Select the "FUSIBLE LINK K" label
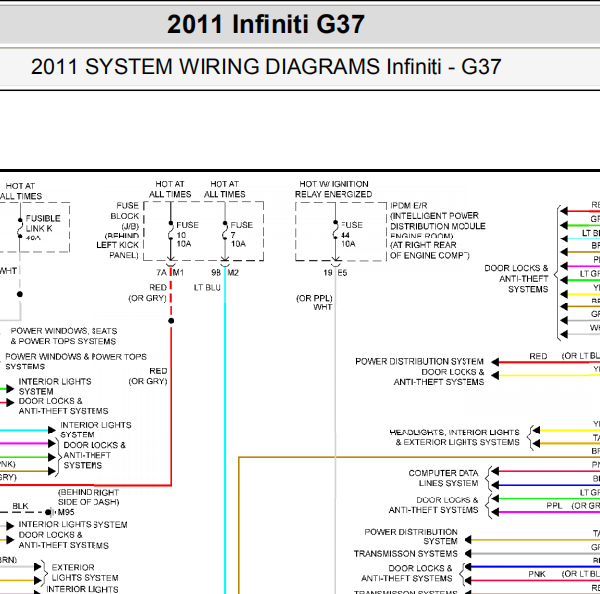Screen dimensions: 600x594 pos(43,224)
